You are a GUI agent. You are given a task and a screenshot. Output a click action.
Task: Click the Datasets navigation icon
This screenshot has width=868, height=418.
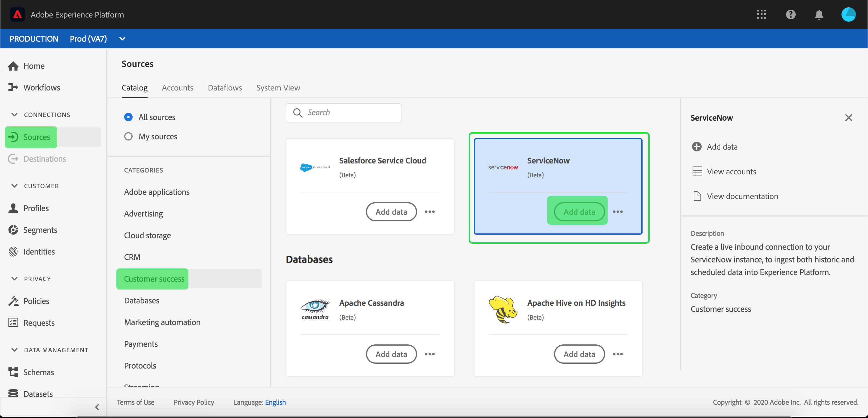pyautogui.click(x=13, y=394)
